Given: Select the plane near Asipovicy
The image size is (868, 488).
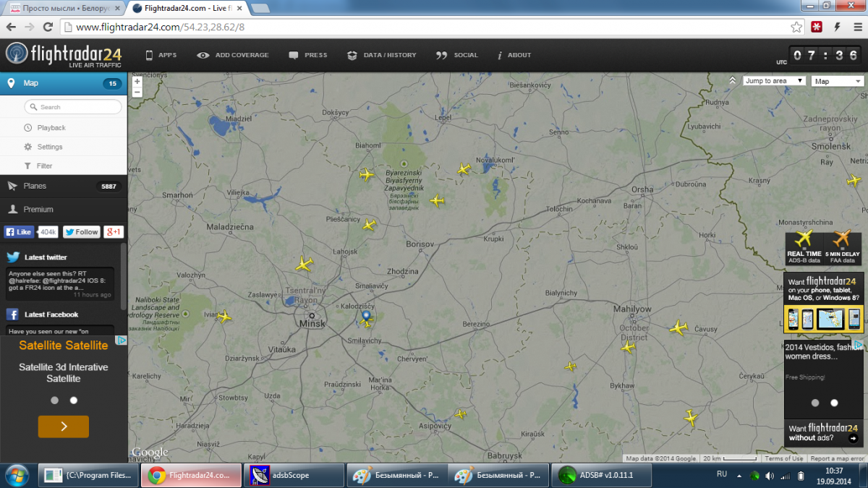Looking at the screenshot, I should (461, 414).
